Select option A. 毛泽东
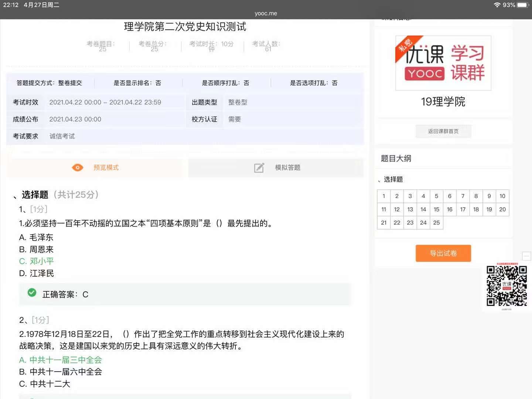The height and width of the screenshot is (399, 532). (36, 237)
